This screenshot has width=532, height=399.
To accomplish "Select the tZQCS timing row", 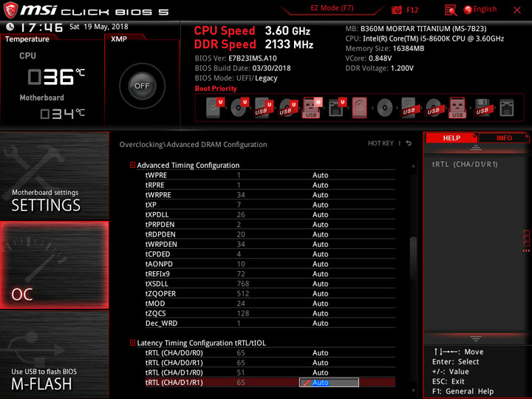I will tap(270, 313).
